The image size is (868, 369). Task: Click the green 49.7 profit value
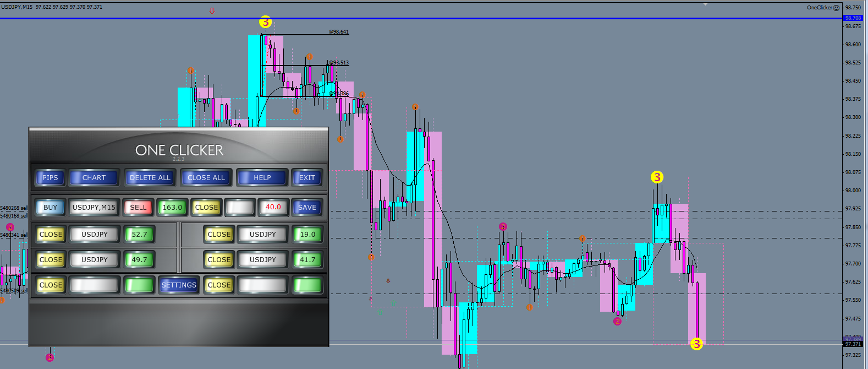pyautogui.click(x=139, y=259)
